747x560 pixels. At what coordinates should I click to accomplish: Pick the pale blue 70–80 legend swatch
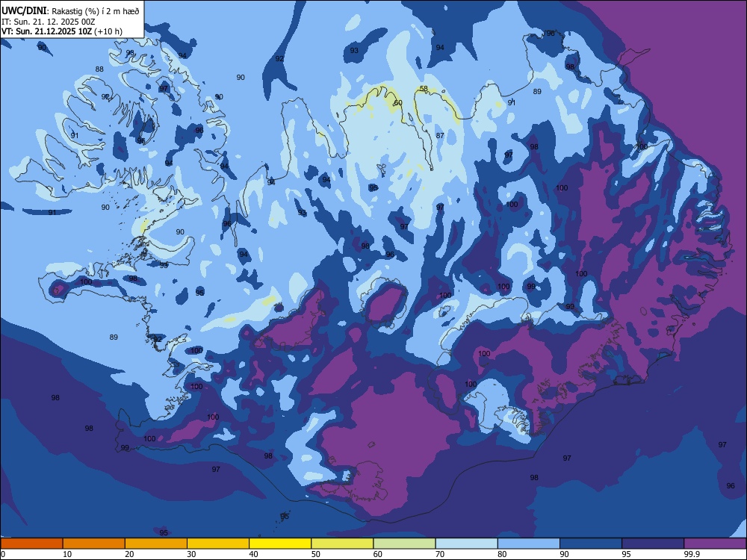[x=466, y=544]
